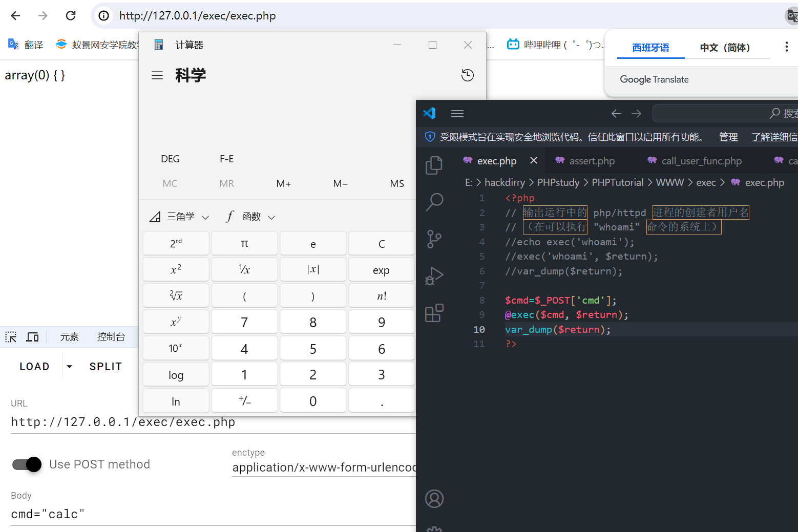798x532 pixels.
Task: Click the calculator MS memory store button
Action: (x=397, y=184)
